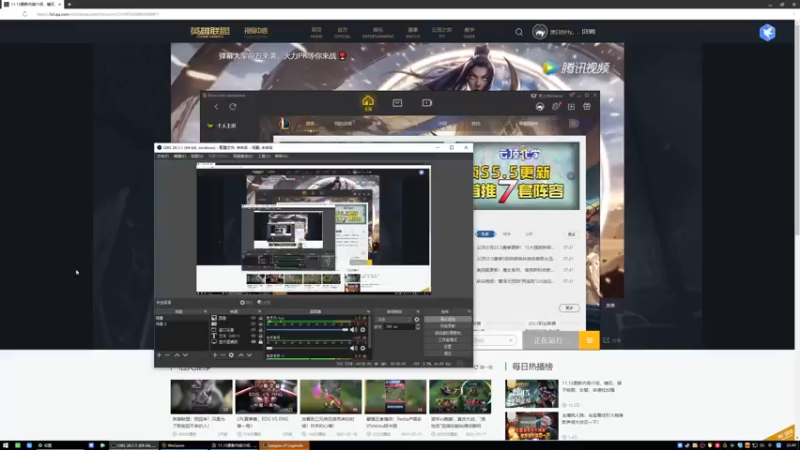This screenshot has width=800, height=450.
Task: Toggle visibility of 窗口采集 source
Action: (253, 330)
